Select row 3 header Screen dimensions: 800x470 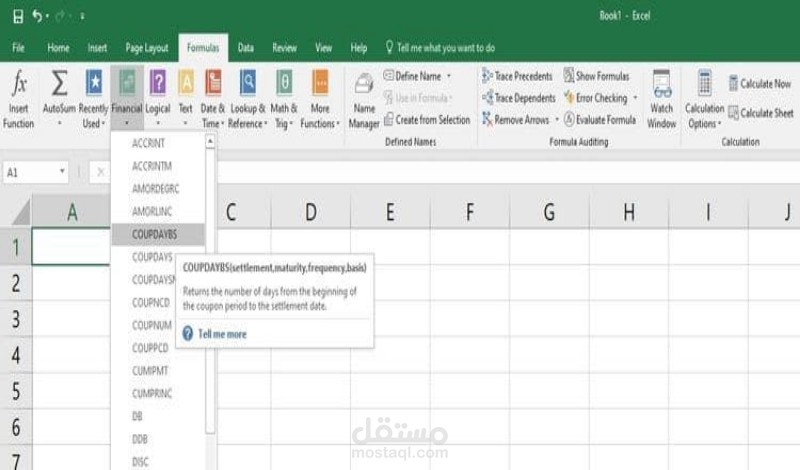coord(16,319)
